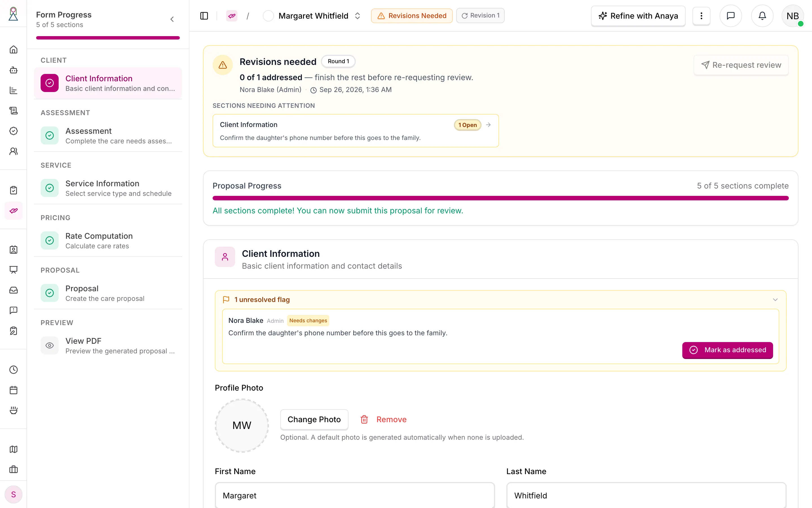Select Client Information section in form list

click(x=108, y=83)
